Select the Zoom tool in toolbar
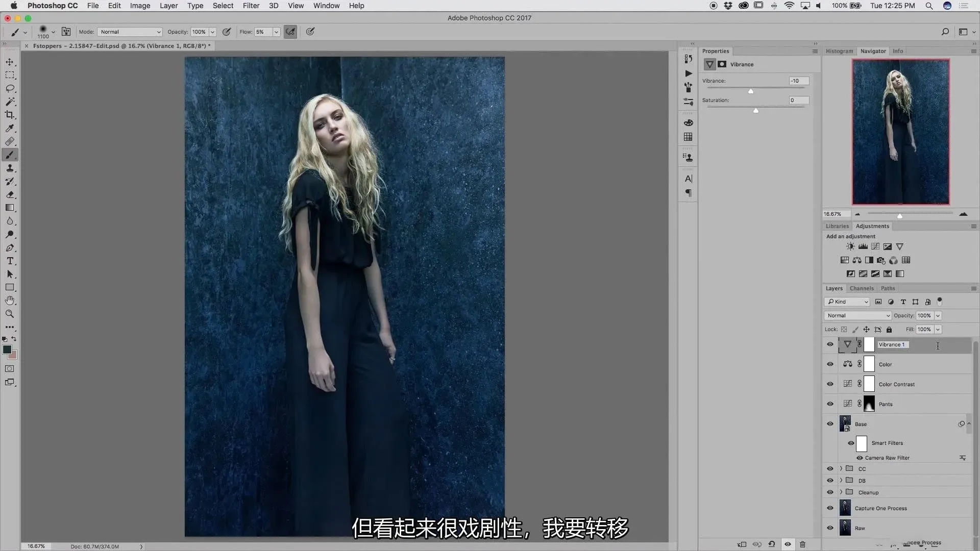The image size is (980, 551). 10,314
